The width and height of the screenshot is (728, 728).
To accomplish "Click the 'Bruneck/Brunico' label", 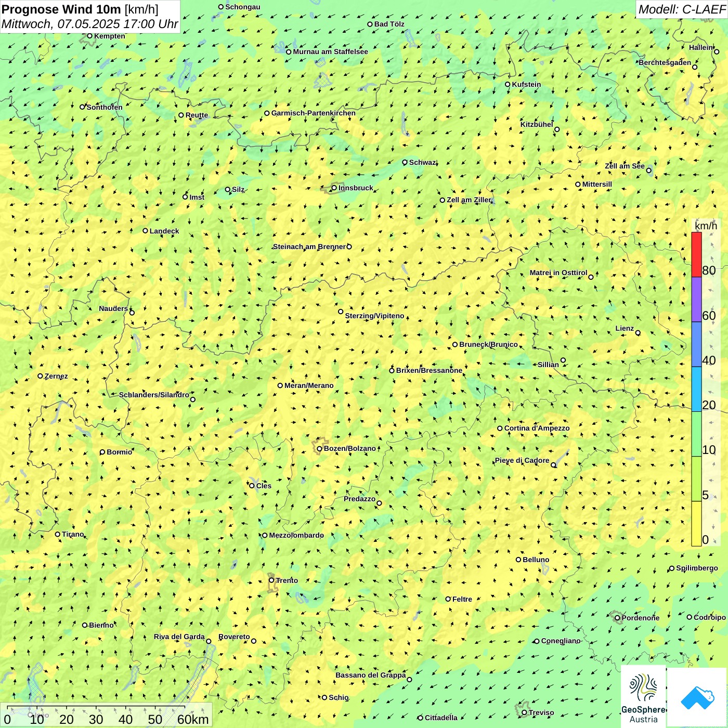I will [x=488, y=345].
